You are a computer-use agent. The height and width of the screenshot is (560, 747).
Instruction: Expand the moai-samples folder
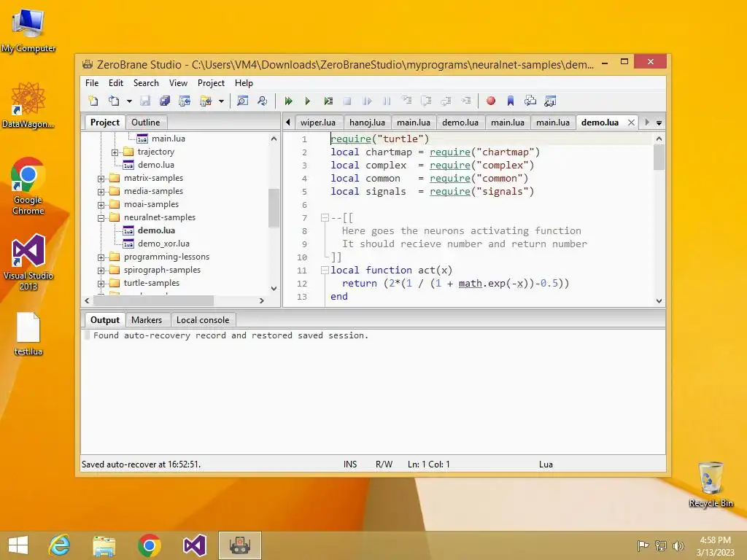[101, 205]
